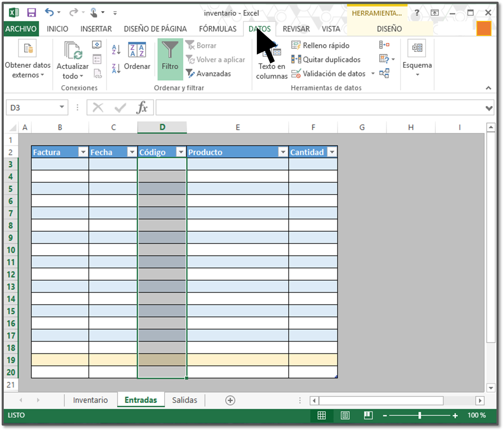Image resolution: width=504 pixels, height=431 pixels.
Task: Apply Relleno rápido flash fill
Action: pos(321,46)
